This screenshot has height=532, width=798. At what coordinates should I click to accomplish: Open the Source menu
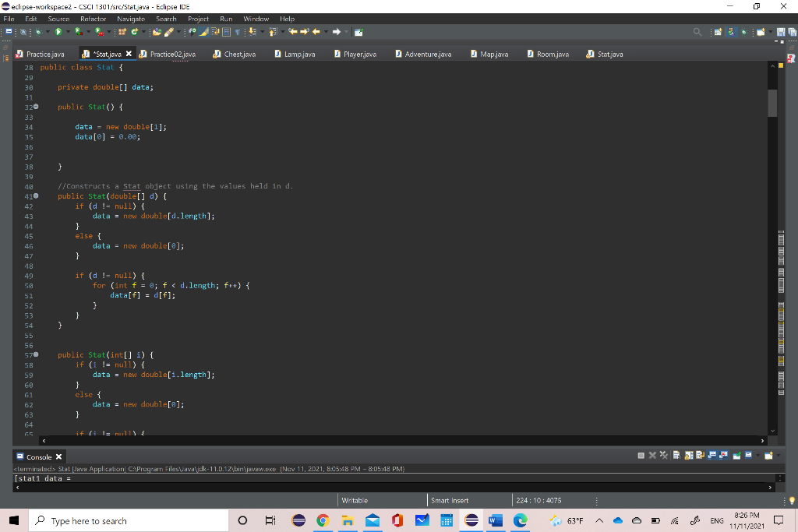pos(58,19)
